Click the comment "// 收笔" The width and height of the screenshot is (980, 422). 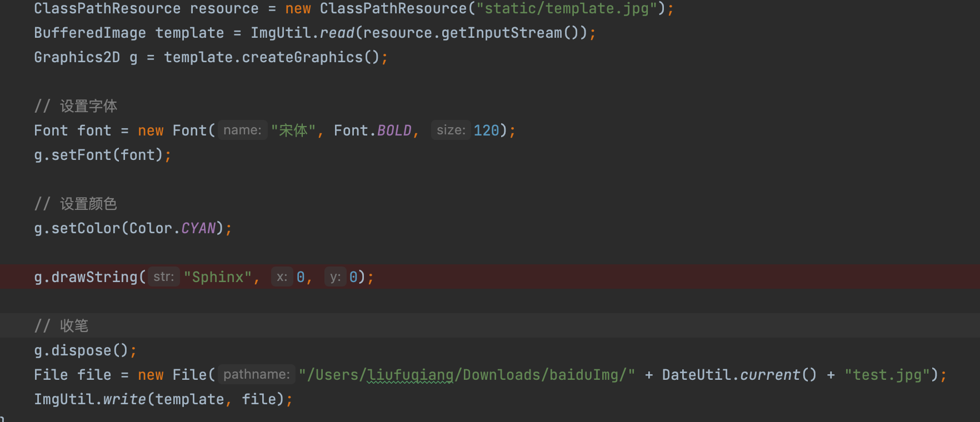click(x=61, y=326)
